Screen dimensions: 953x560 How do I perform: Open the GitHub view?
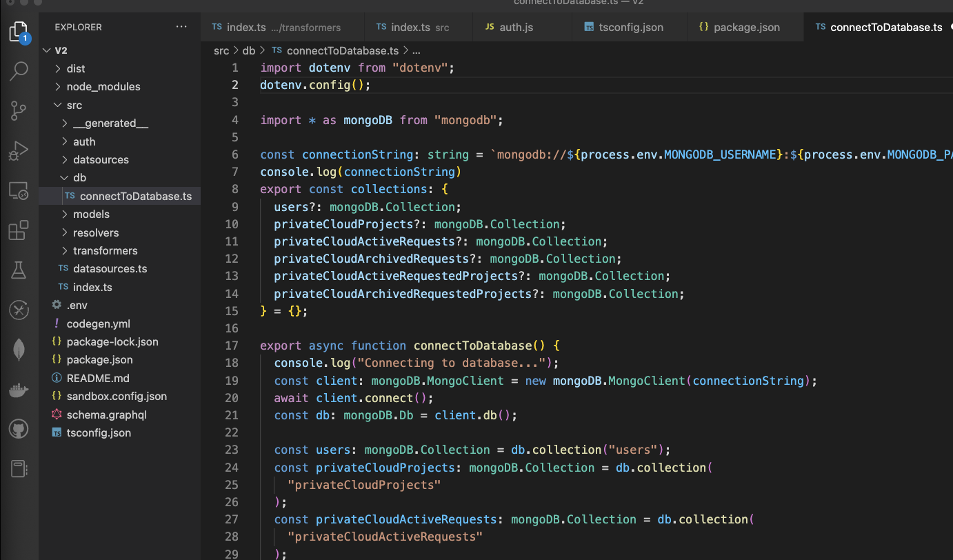(19, 430)
